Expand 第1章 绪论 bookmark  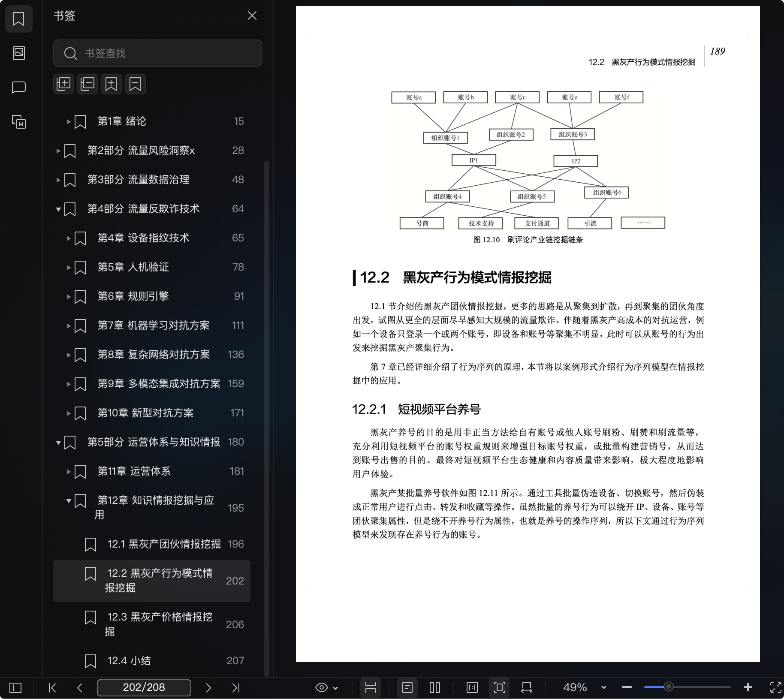(68, 122)
